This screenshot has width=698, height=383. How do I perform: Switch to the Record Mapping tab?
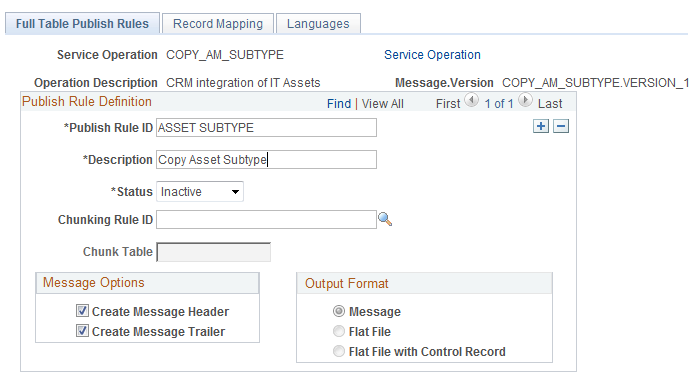click(x=218, y=24)
